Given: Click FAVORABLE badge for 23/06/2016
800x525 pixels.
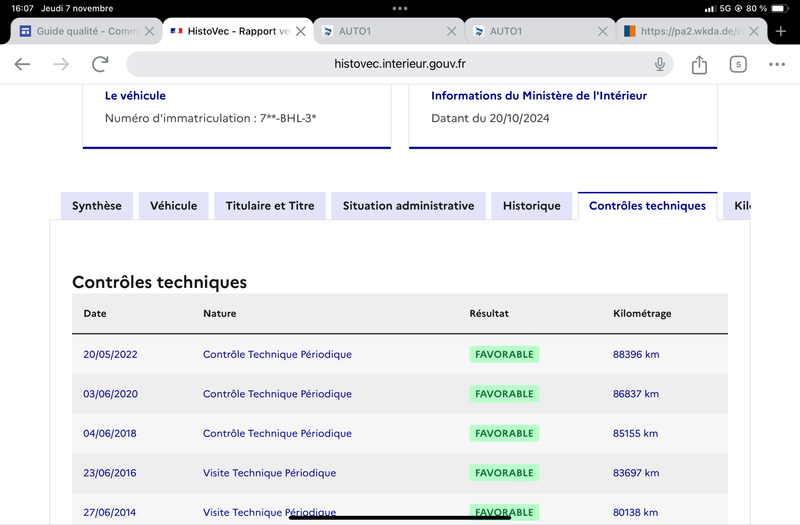Looking at the screenshot, I should coord(504,473).
